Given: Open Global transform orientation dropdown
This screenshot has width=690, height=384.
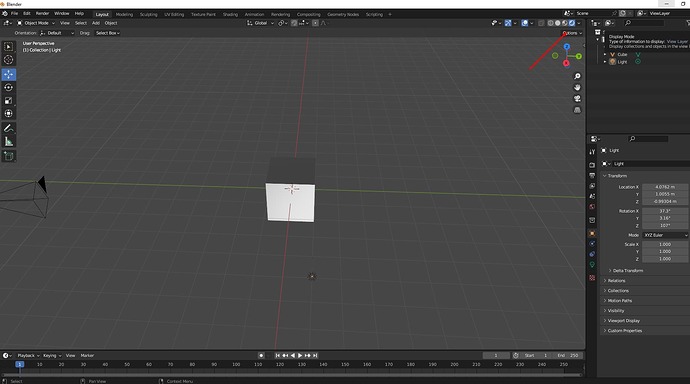Looking at the screenshot, I should coord(261,23).
